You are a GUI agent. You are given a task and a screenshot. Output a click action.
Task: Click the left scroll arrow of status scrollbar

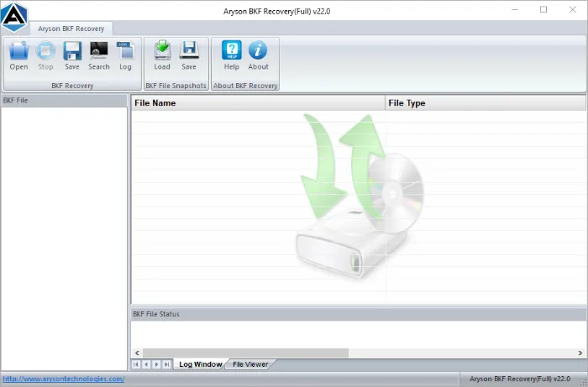(137, 353)
